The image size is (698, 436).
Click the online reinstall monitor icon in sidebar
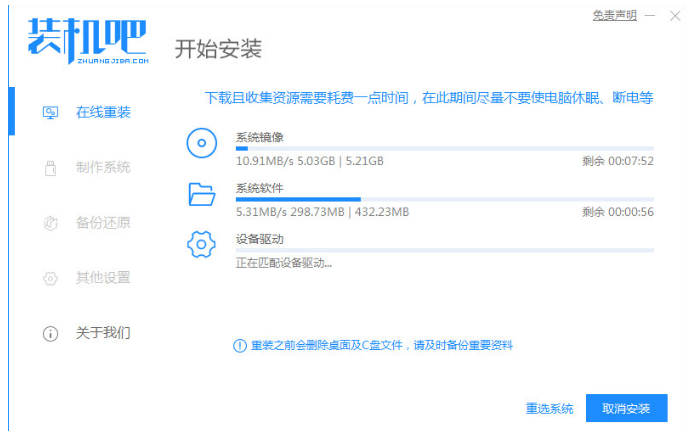[x=50, y=112]
